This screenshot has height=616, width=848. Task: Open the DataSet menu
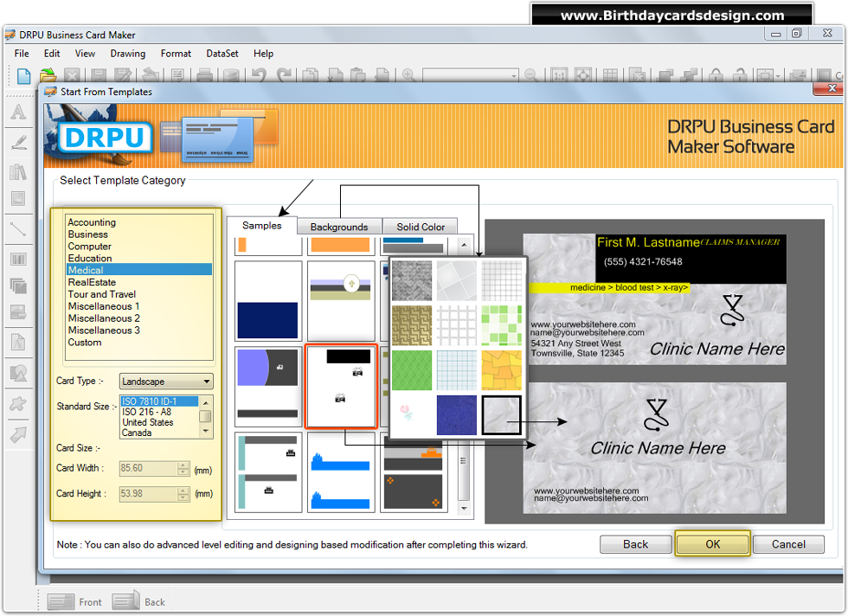(222, 54)
